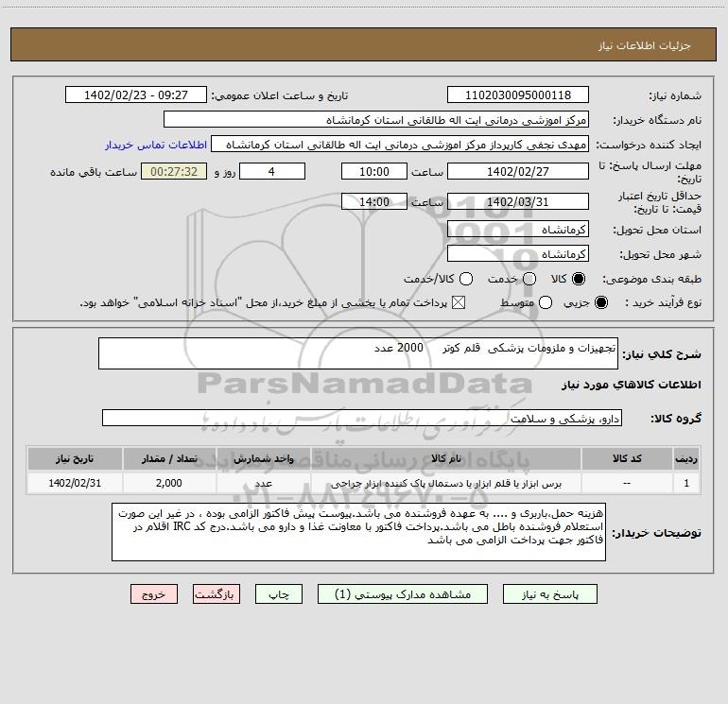
Task: Click the ردیف column header
Action: 686,458
